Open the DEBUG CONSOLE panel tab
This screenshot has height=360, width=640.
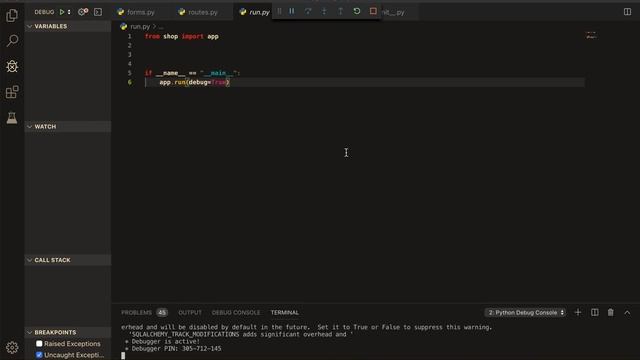236,313
